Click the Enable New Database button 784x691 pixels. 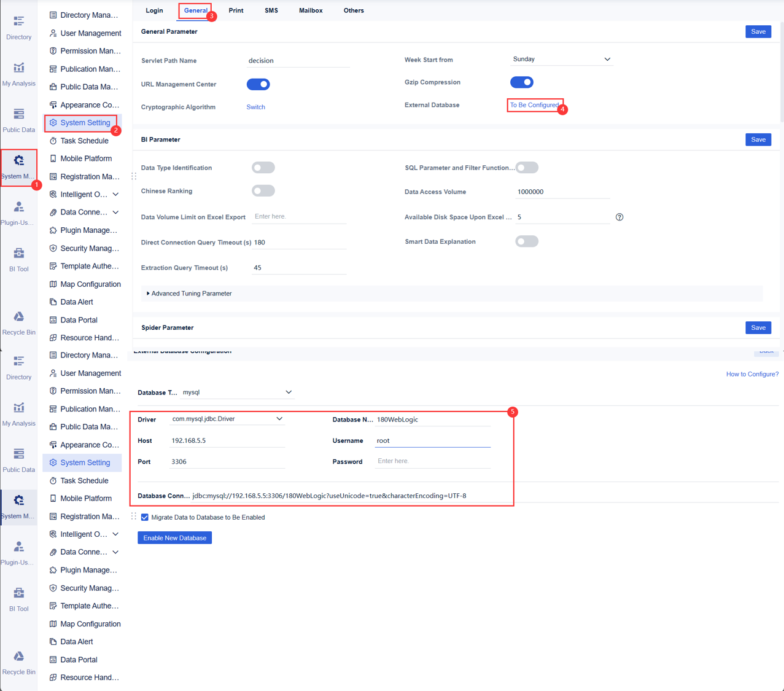click(174, 537)
